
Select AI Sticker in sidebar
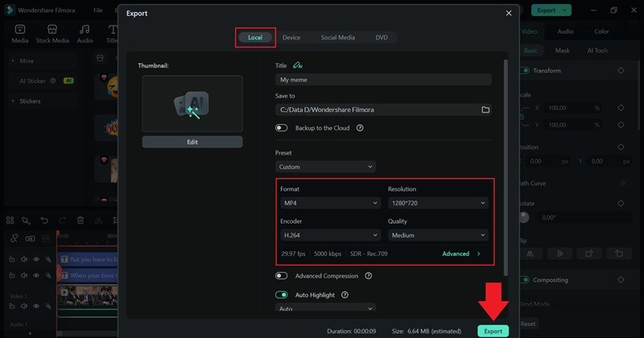click(41, 81)
